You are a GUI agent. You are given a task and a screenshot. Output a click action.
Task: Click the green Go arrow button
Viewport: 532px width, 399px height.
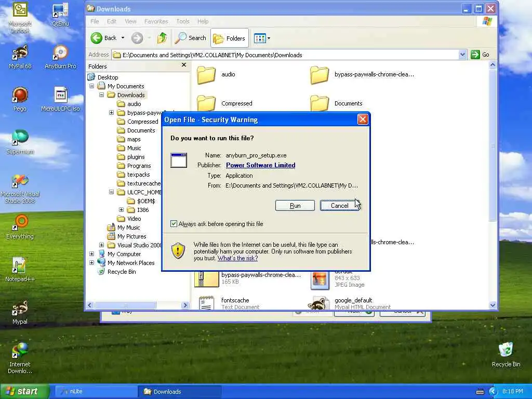pyautogui.click(x=475, y=55)
